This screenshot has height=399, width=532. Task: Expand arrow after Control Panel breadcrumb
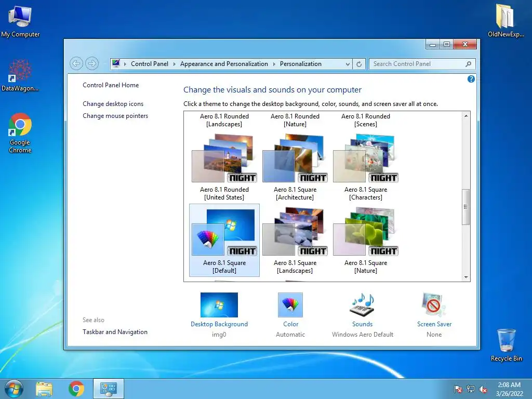[x=175, y=64]
